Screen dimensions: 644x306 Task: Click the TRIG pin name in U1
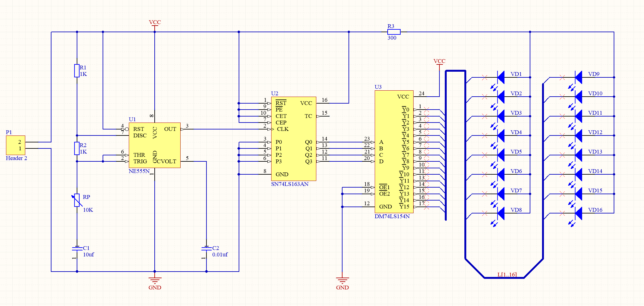point(140,161)
